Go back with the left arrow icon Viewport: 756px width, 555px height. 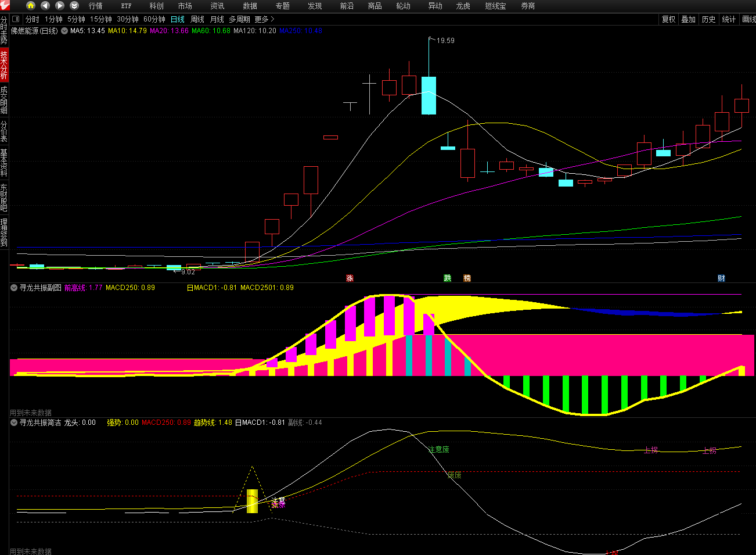tap(45, 6)
